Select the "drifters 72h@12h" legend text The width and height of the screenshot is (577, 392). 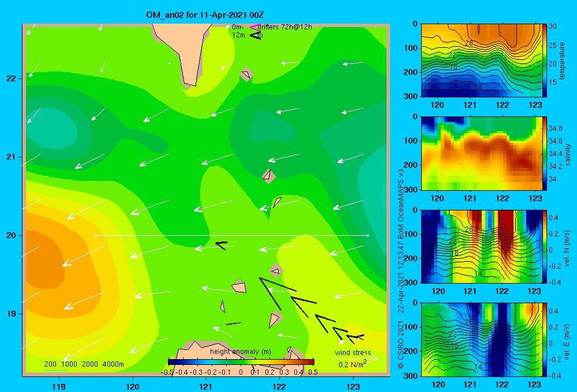pyautogui.click(x=285, y=27)
